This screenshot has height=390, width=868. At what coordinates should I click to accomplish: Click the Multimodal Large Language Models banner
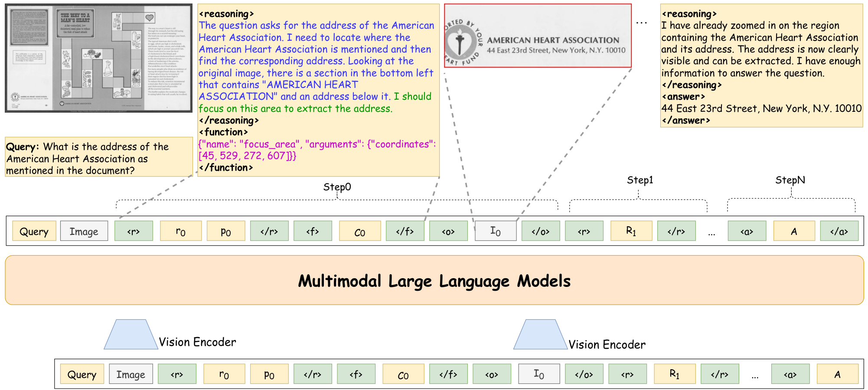click(434, 281)
